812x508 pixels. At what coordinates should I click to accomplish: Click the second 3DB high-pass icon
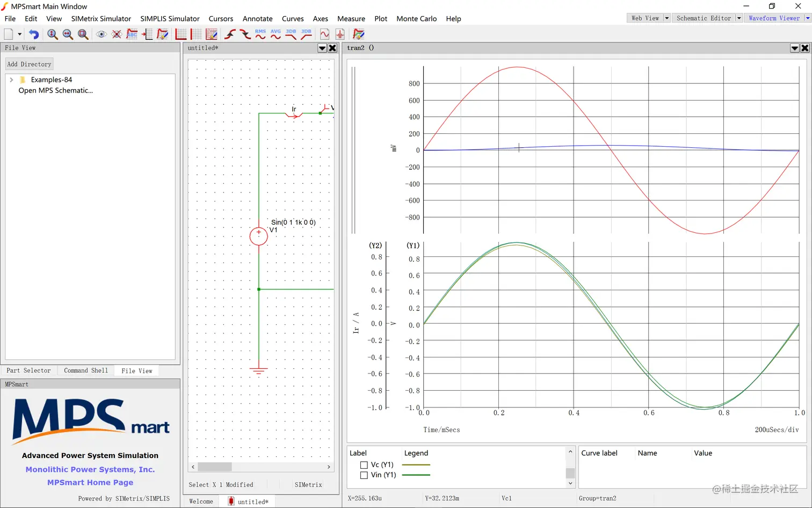(306, 34)
